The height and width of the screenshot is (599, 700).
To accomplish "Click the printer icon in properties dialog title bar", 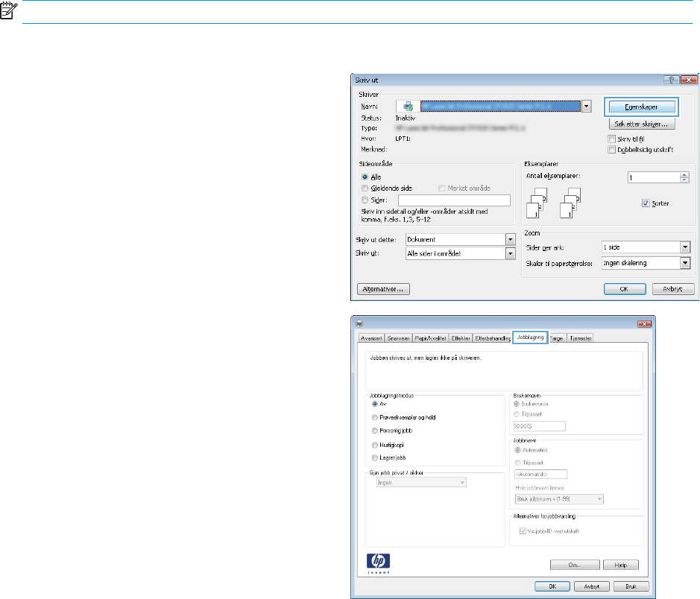I will [x=358, y=323].
